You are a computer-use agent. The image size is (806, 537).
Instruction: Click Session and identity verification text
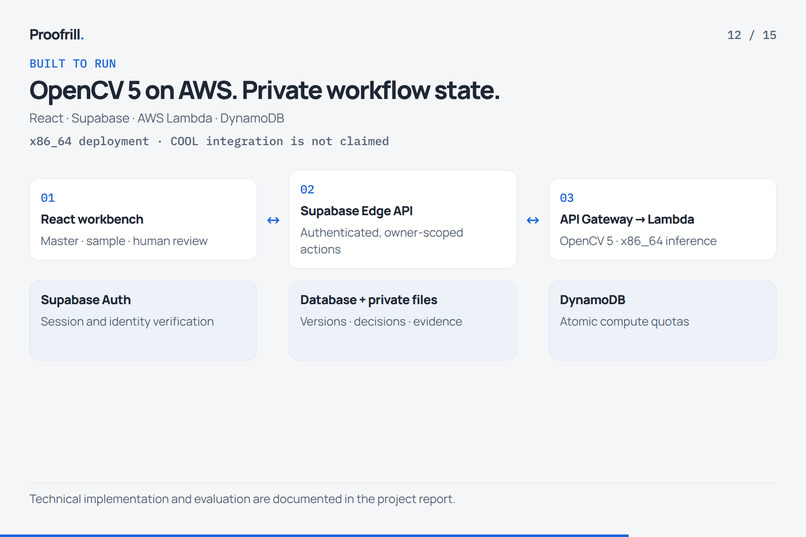pos(127,322)
